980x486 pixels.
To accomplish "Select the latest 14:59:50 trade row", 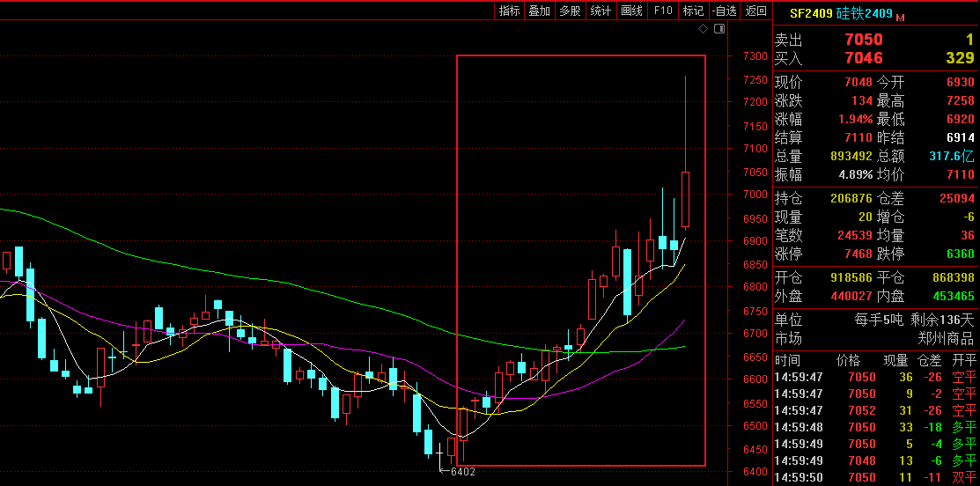I will [x=875, y=477].
